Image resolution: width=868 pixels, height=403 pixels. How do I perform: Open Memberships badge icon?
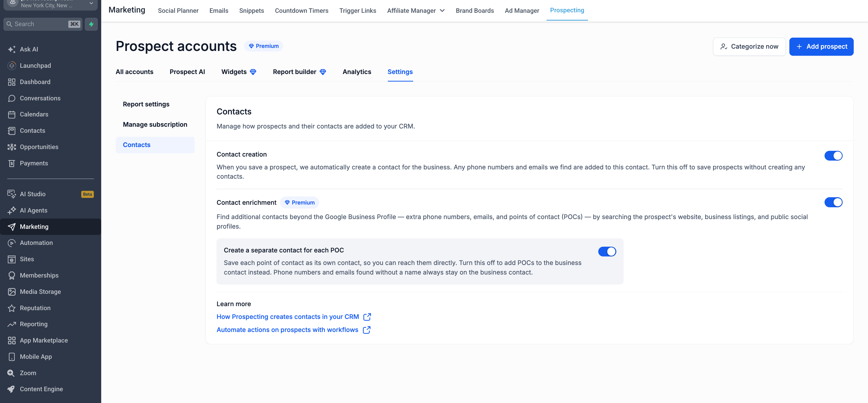point(12,276)
